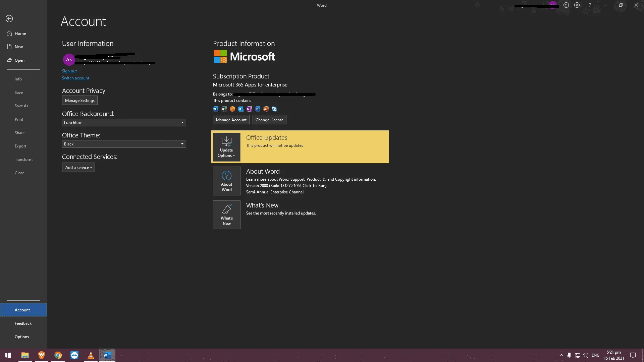Screen dimensions: 644x362
Task: Open the What's New tile
Action: click(x=227, y=215)
